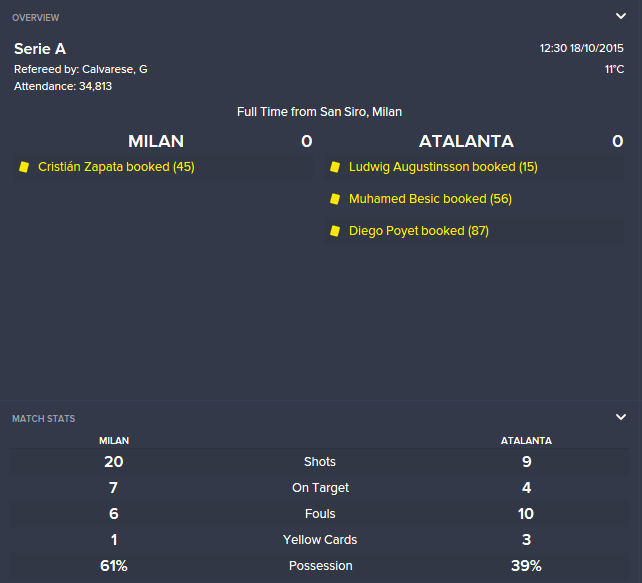The width and height of the screenshot is (642, 583).
Task: Click the MILAN team name in scoreline
Action: pyautogui.click(x=156, y=141)
